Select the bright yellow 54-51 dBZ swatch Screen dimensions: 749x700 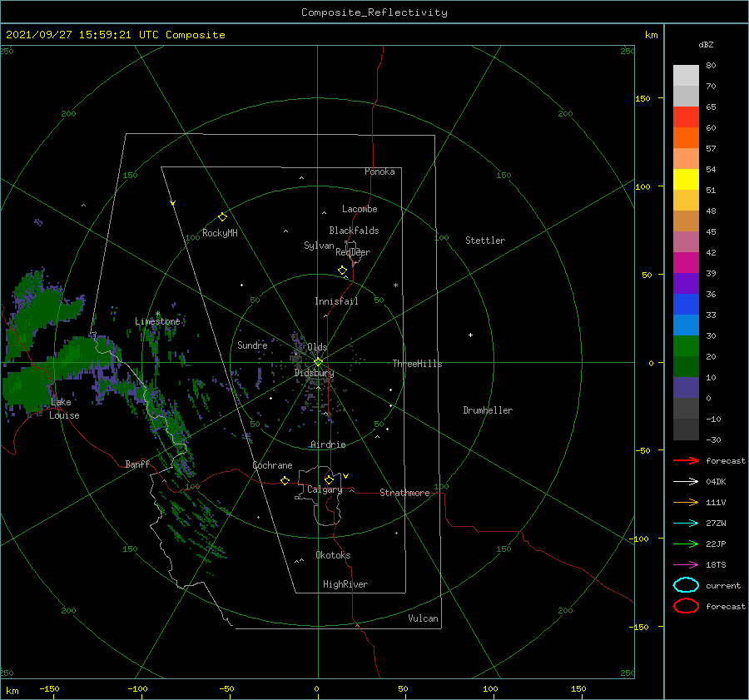tap(686, 179)
